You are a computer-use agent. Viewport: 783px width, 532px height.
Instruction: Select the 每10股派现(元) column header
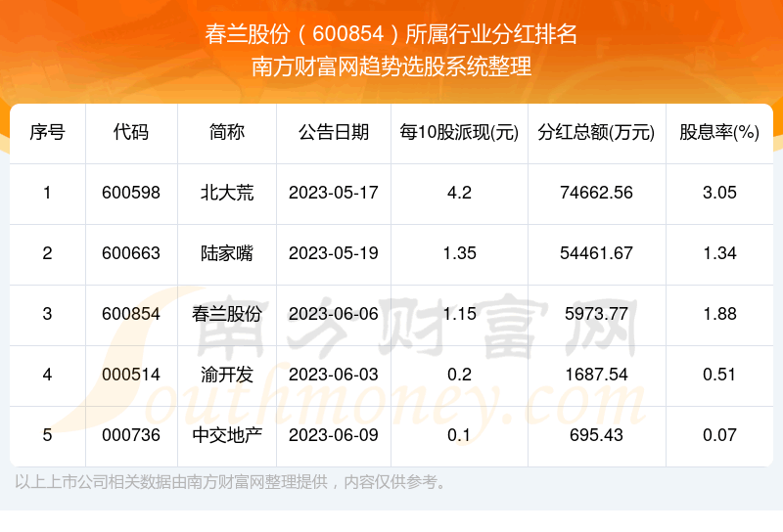459,132
